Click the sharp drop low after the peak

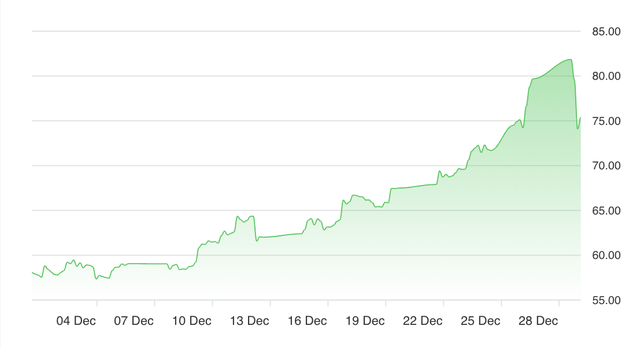pyautogui.click(x=578, y=129)
